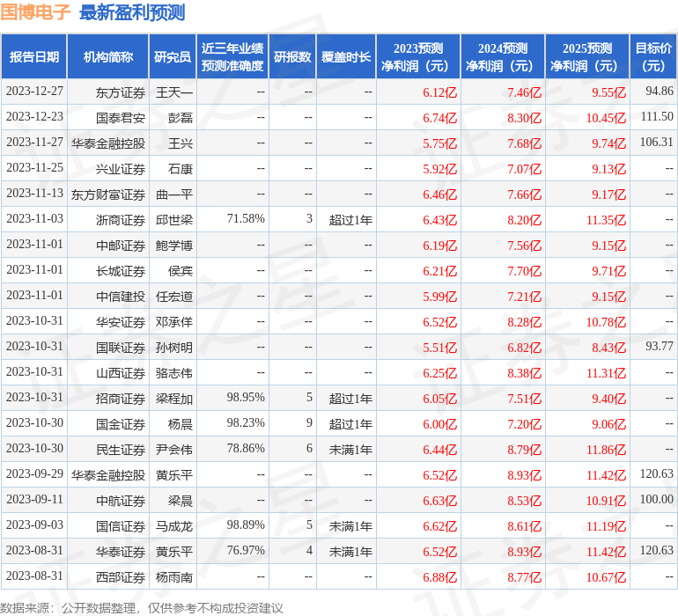Click 2023 forecast 5.99亿
Screen dimensions: 678x616
coord(439,297)
